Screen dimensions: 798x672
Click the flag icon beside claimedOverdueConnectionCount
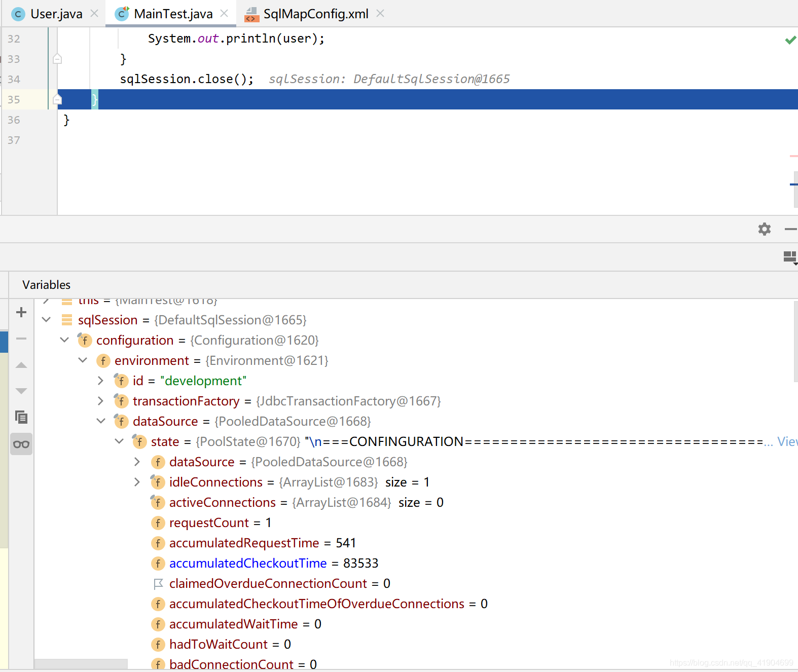pyautogui.click(x=158, y=584)
